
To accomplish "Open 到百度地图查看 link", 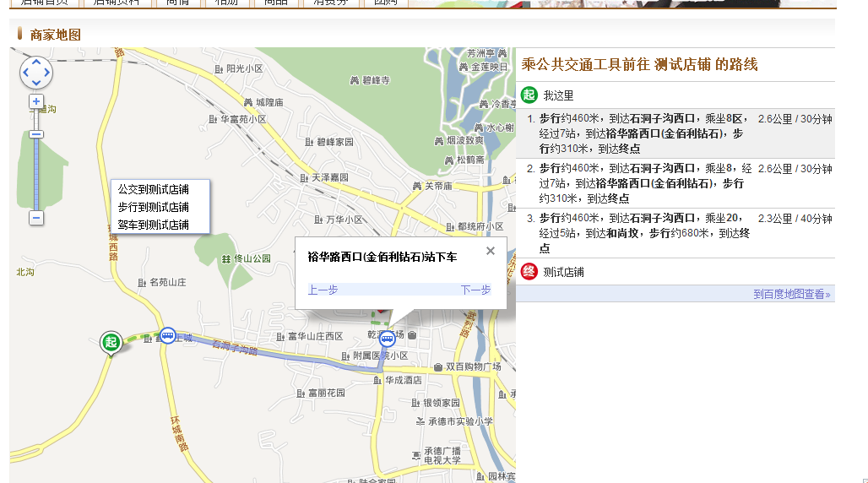I will tap(792, 294).
